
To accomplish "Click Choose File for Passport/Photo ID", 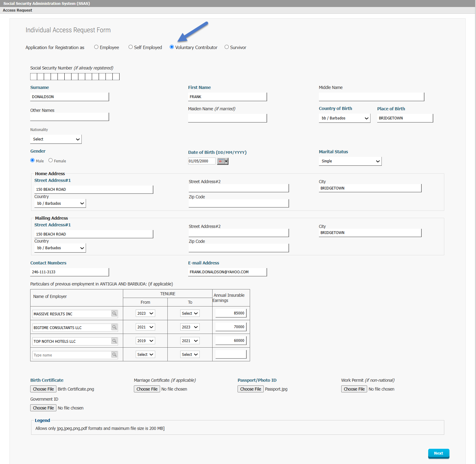I will click(251, 389).
